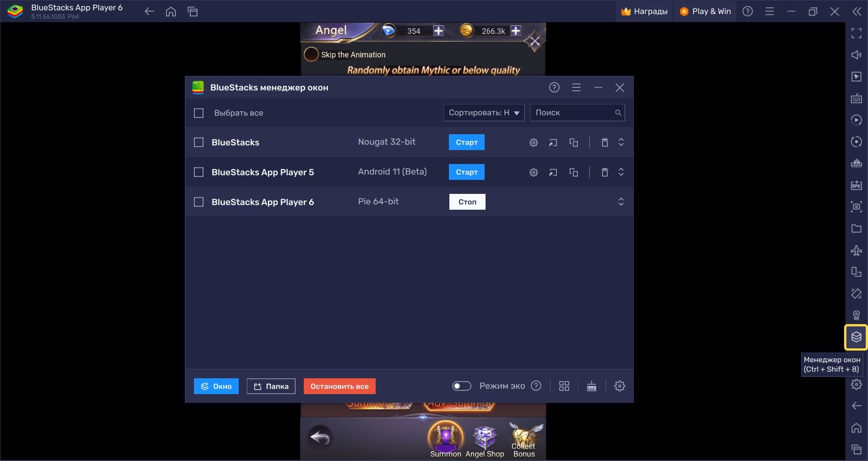
Task: Open settings for BlueStacks App Player 5
Action: click(x=533, y=173)
